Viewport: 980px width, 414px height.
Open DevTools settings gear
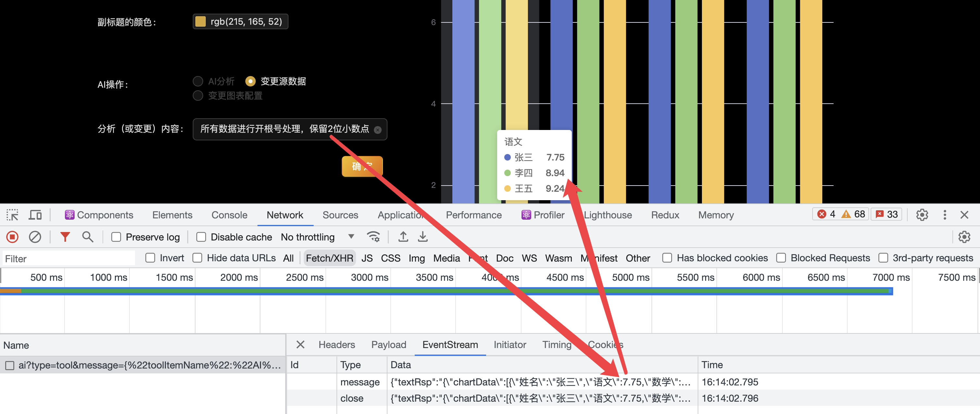point(922,214)
